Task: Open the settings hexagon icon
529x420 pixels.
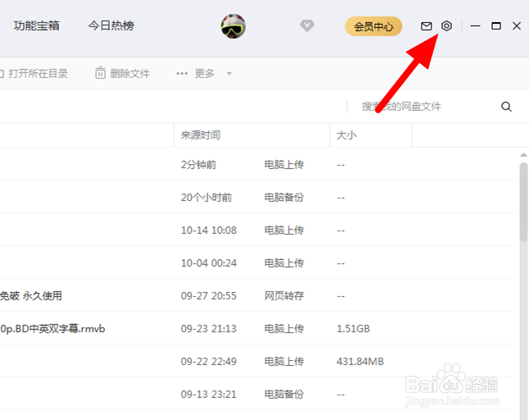Action: (446, 26)
